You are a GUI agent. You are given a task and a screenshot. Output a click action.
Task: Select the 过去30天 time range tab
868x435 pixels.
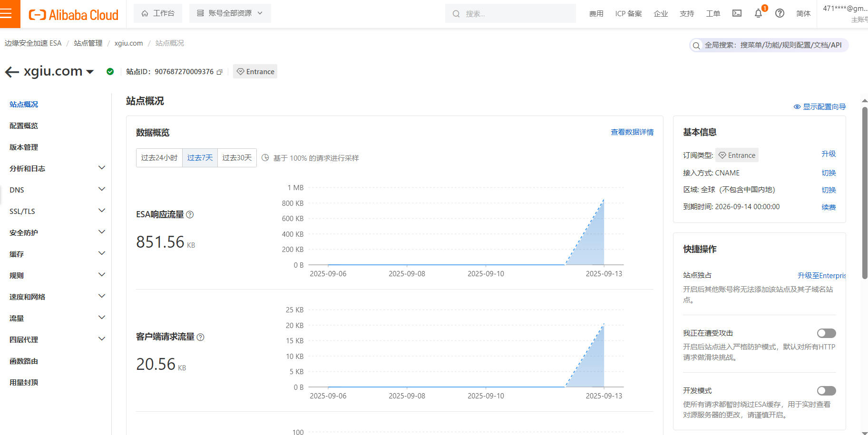[237, 158]
